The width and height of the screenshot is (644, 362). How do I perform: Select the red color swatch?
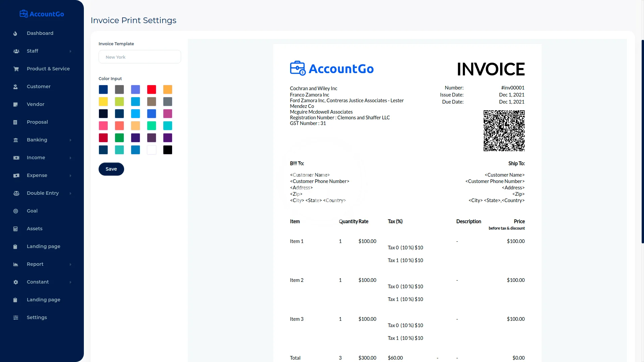tap(151, 89)
